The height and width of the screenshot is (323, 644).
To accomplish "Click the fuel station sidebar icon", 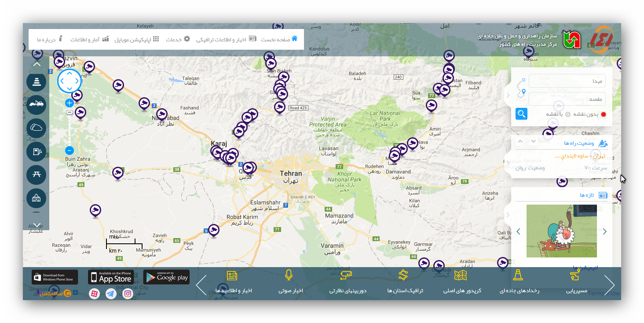I will pos(36,151).
